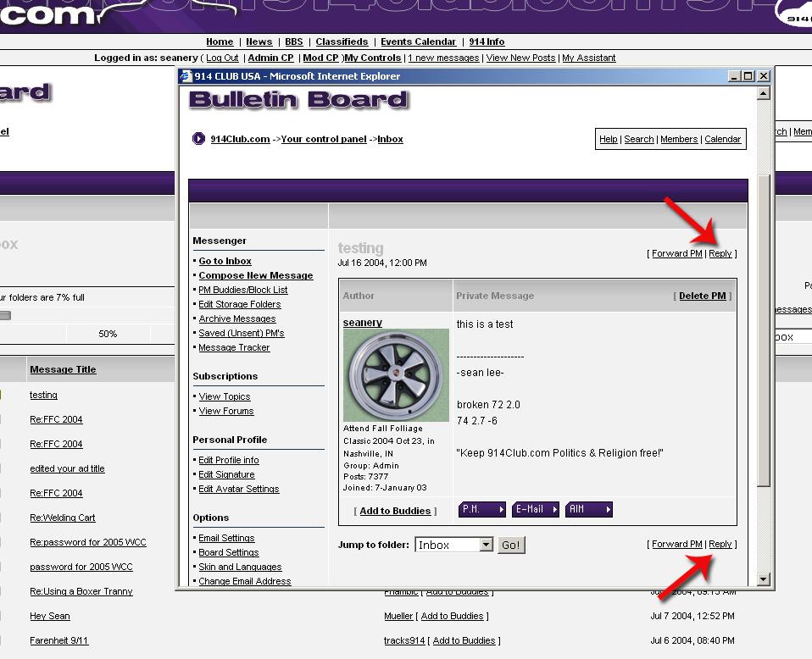Open the Mod CP link
This screenshot has width=812, height=659.
320,58
